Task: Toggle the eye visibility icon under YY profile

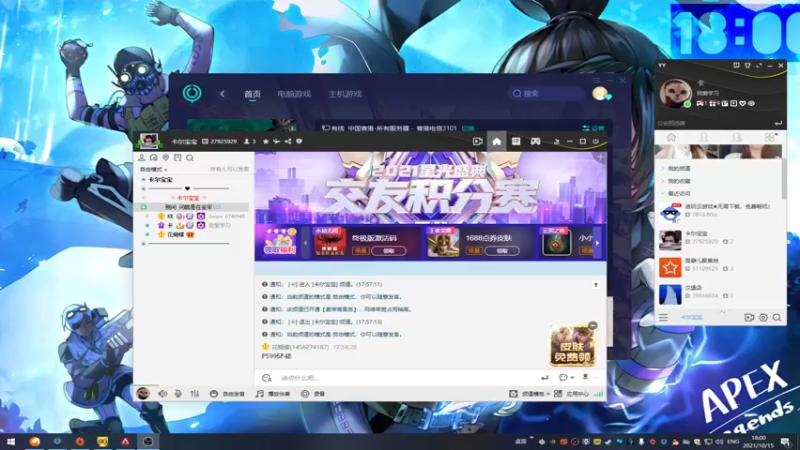Action: click(x=751, y=104)
